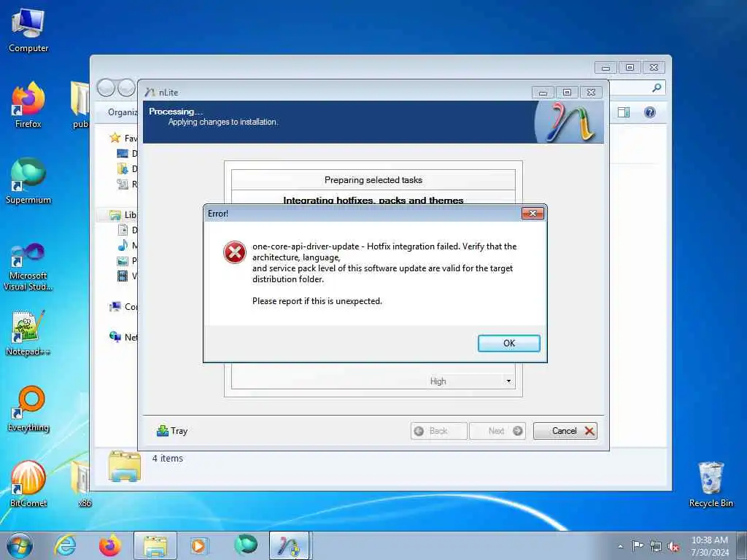This screenshot has width=747, height=560.
Task: Click the muted volume tray icon
Action: pos(673,546)
